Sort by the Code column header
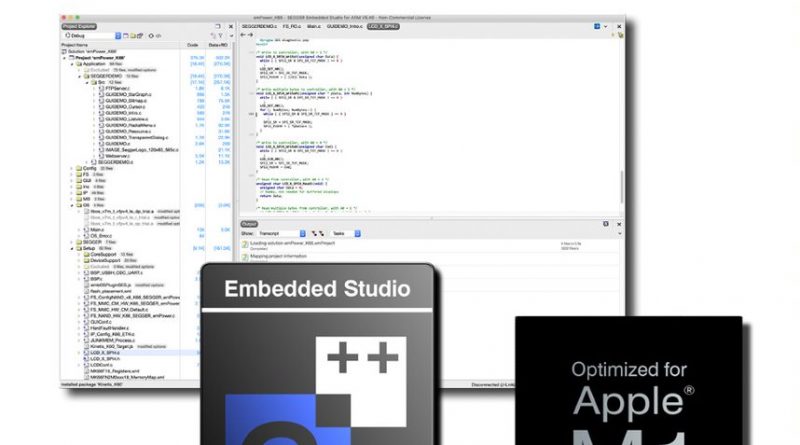The width and height of the screenshot is (800, 445). coord(192,45)
